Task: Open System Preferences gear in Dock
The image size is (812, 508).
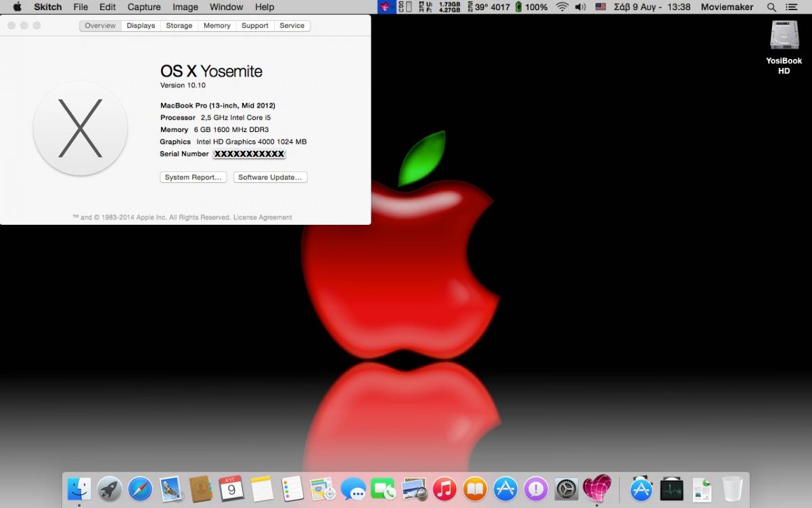Action: point(566,488)
